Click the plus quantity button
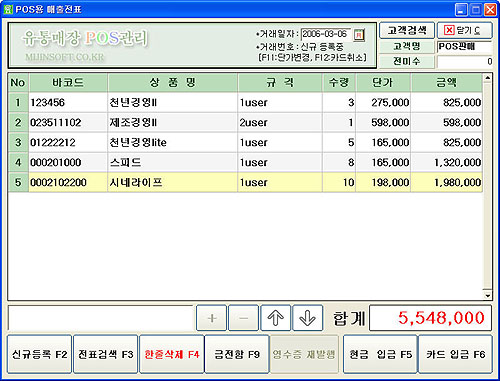The height and width of the screenshot is (381, 500). (x=211, y=318)
